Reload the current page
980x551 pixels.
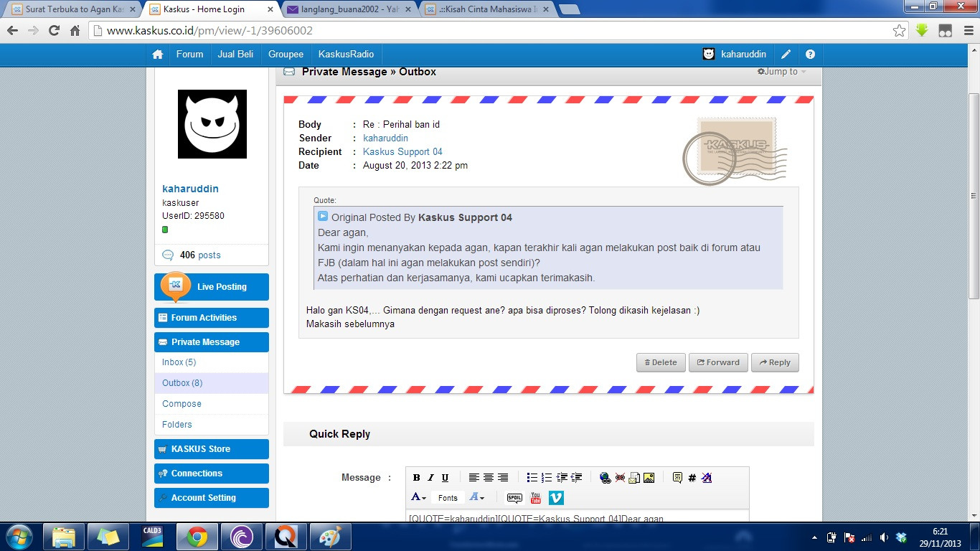(54, 31)
